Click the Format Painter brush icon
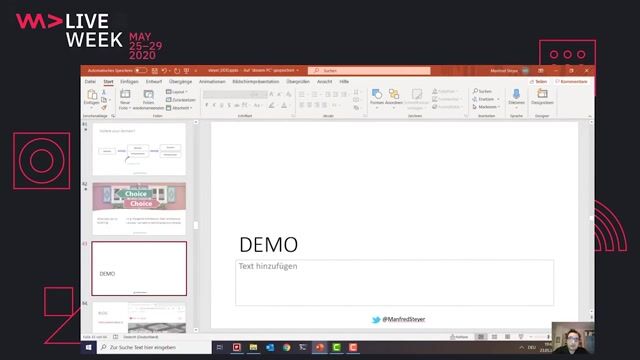The height and width of the screenshot is (360, 640). (104, 107)
